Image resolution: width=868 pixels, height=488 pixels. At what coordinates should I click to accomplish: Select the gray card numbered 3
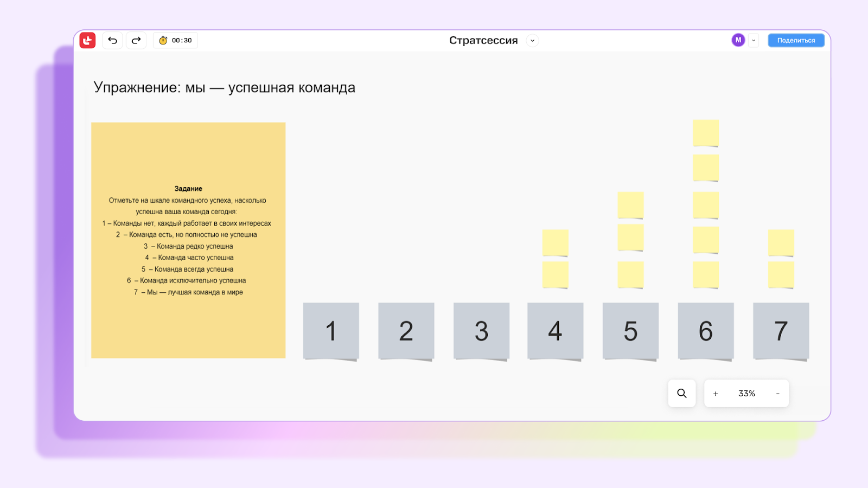[481, 331]
